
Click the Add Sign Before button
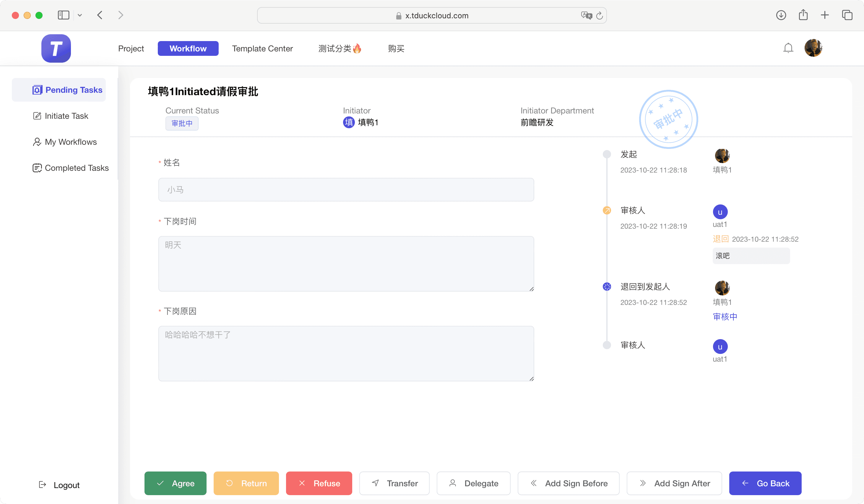569,483
